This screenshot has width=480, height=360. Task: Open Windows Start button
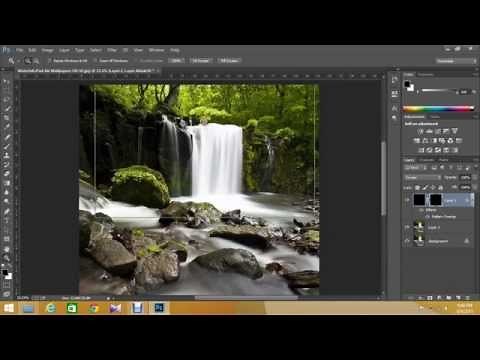[9, 308]
